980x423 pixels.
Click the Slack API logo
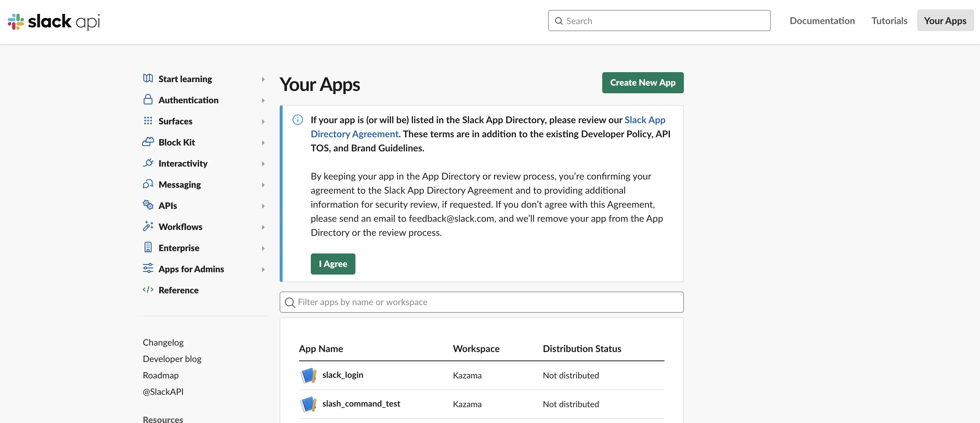54,21
